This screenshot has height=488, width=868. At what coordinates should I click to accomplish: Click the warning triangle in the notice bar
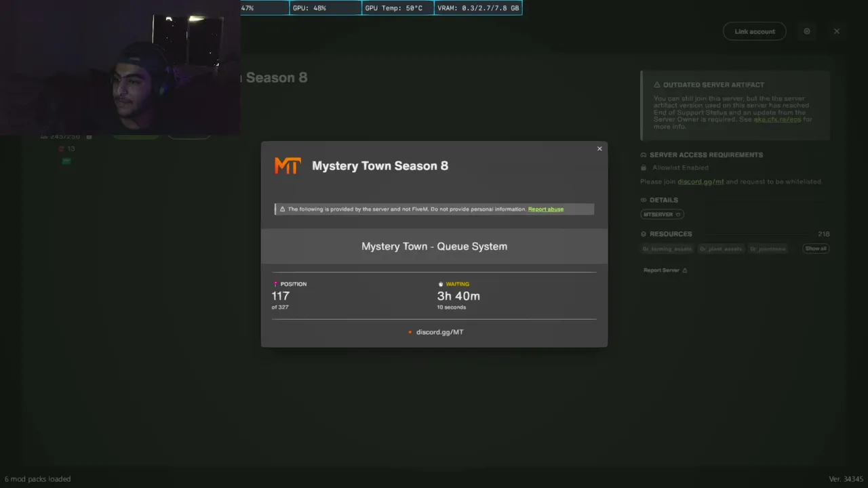click(x=283, y=209)
